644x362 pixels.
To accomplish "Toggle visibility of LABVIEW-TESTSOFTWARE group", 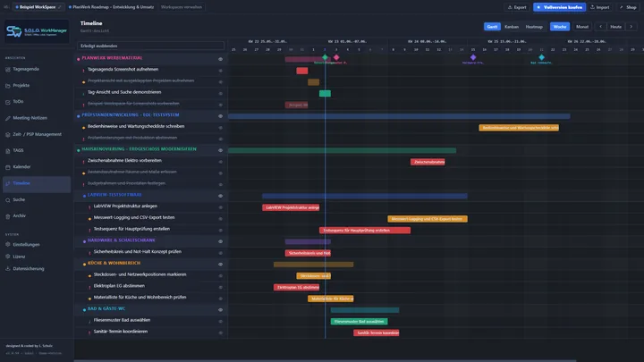I will point(221,196).
